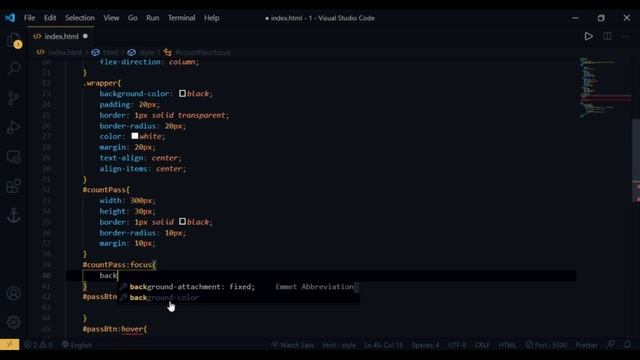The image size is (640, 360).
Task: Place cursor after 'back' on line 40
Action: click(x=118, y=276)
